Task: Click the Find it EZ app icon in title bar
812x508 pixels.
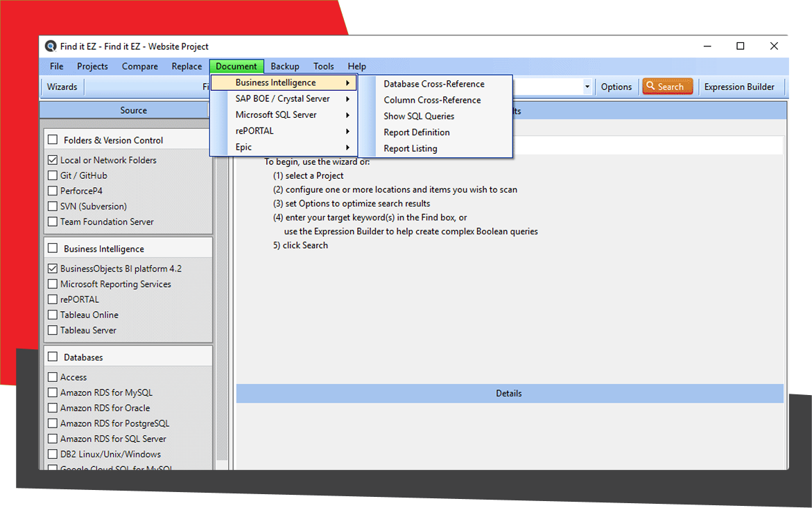Action: tap(50, 46)
